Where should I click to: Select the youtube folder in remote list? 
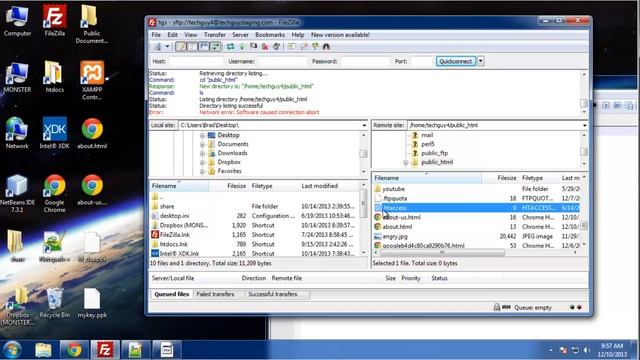tap(393, 189)
